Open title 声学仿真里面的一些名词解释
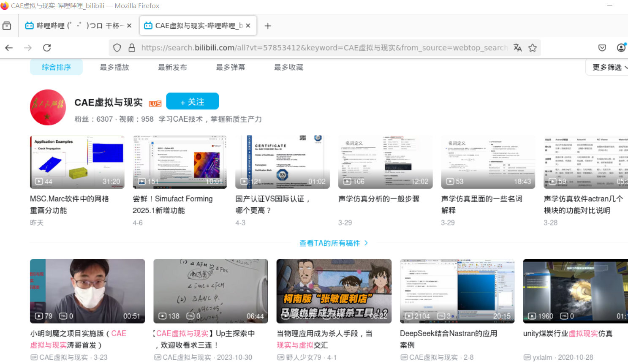This screenshot has width=628, height=364. 481,204
